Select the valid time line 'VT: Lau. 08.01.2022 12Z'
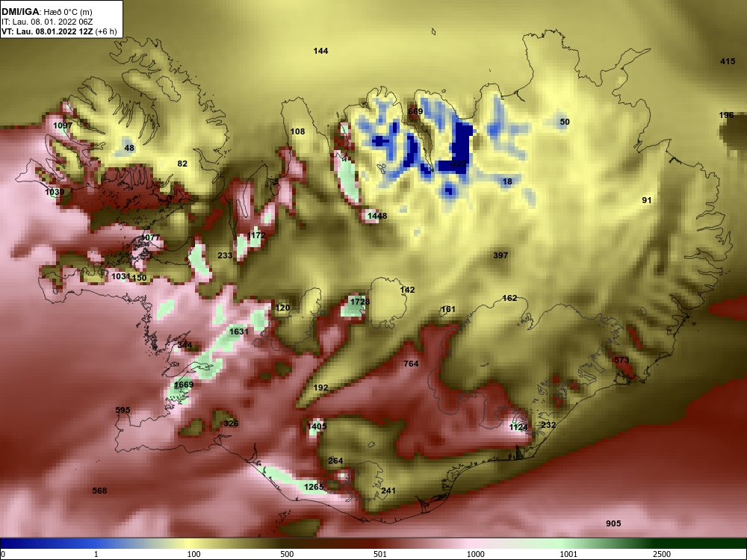The image size is (747, 560). click(48, 32)
